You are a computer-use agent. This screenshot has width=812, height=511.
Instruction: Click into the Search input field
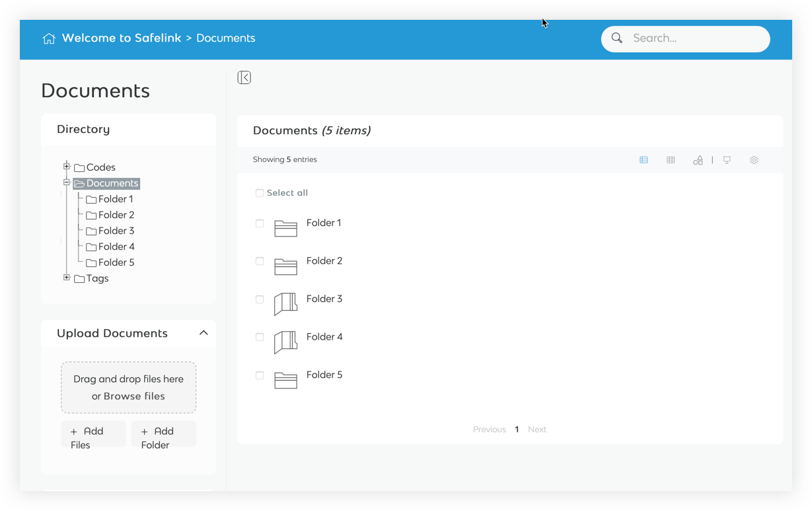(694, 38)
